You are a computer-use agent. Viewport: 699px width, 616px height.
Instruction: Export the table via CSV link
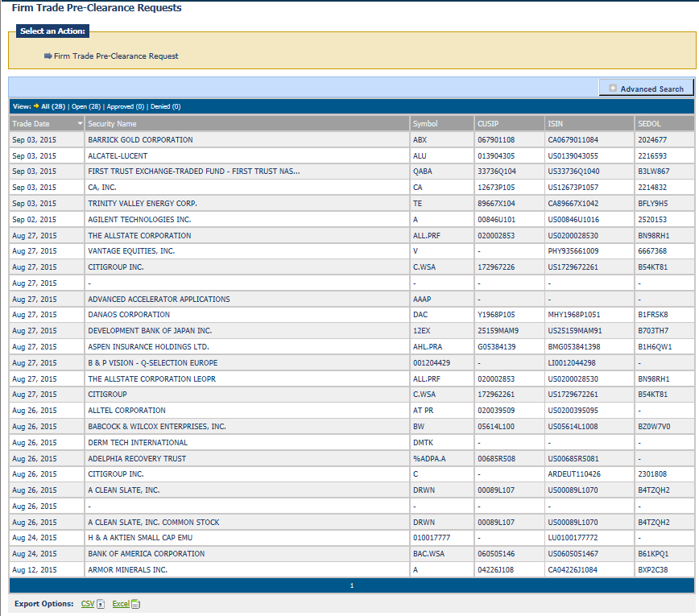click(87, 604)
